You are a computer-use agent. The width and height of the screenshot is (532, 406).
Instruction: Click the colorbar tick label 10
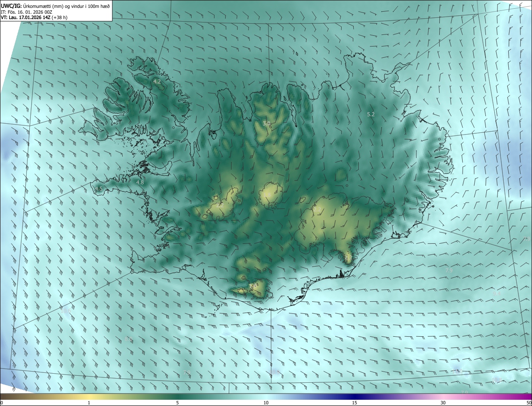point(266,403)
